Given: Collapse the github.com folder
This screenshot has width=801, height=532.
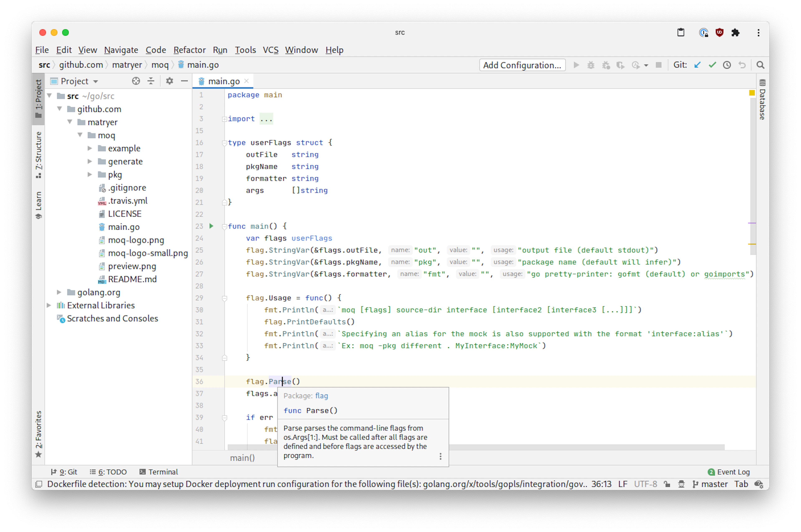Looking at the screenshot, I should [60, 109].
